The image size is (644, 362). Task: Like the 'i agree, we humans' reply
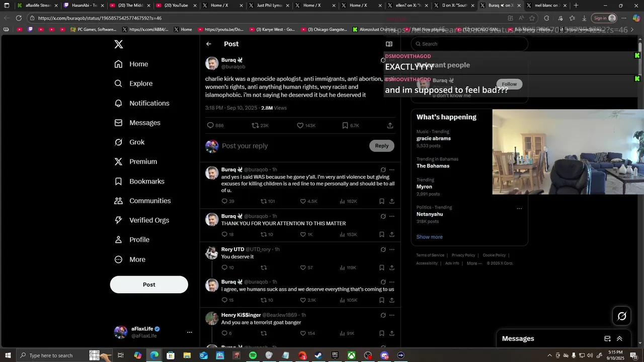[303, 300]
